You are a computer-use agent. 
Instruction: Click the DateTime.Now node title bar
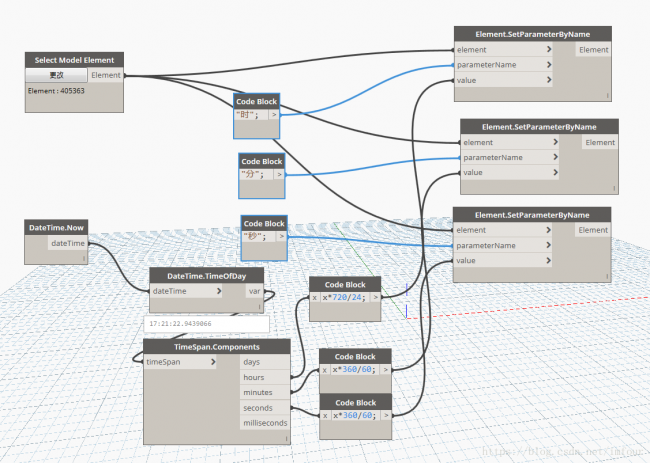point(56,228)
